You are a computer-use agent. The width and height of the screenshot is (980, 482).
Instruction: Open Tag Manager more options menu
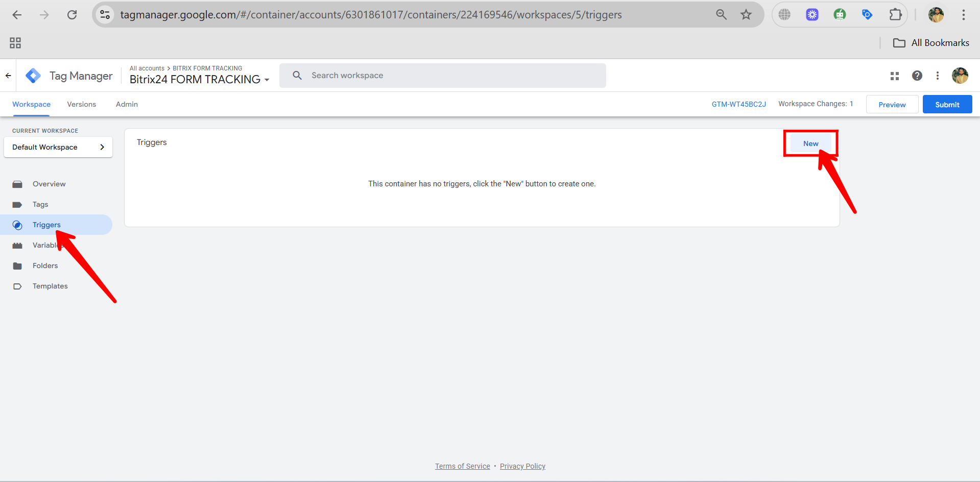tap(938, 76)
